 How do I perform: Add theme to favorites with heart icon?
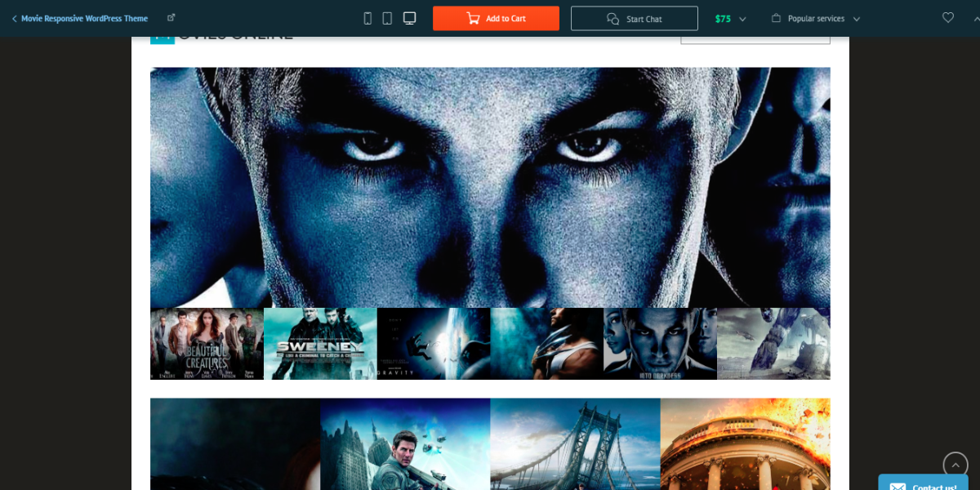[x=948, y=18]
